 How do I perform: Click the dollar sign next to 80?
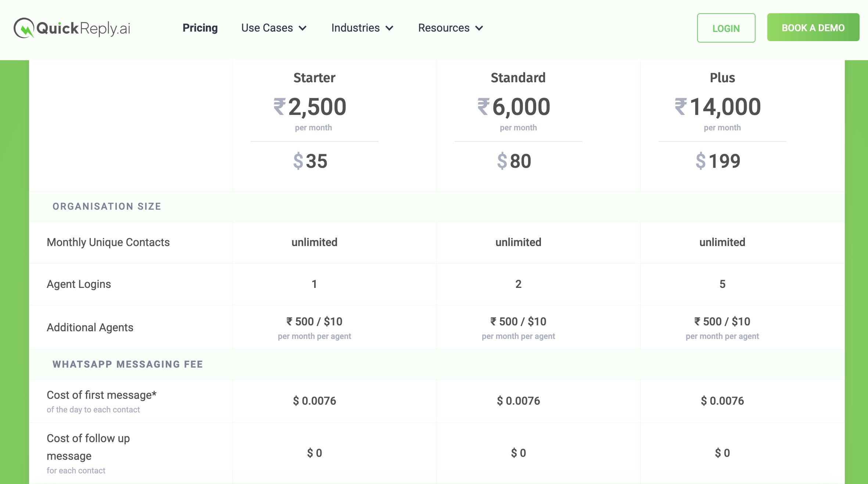tap(502, 161)
